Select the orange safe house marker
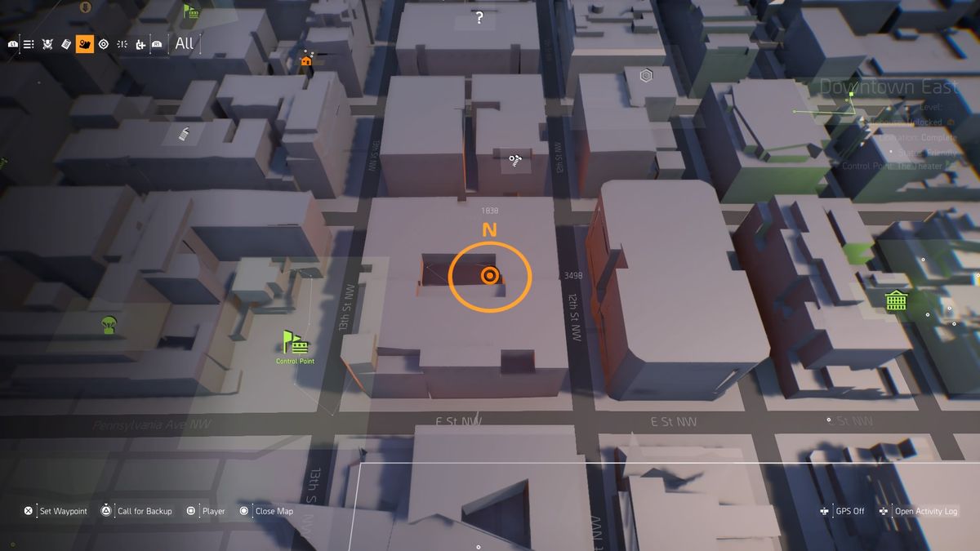The image size is (980, 551). coord(306,61)
